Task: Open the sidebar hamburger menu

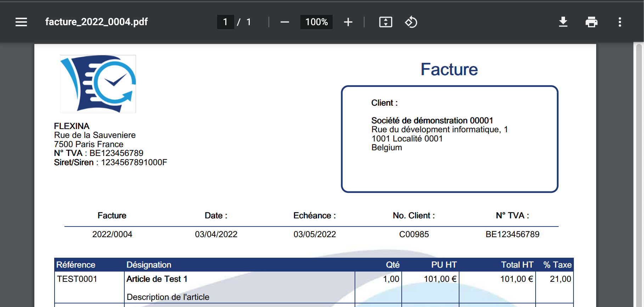Action: 21,22
